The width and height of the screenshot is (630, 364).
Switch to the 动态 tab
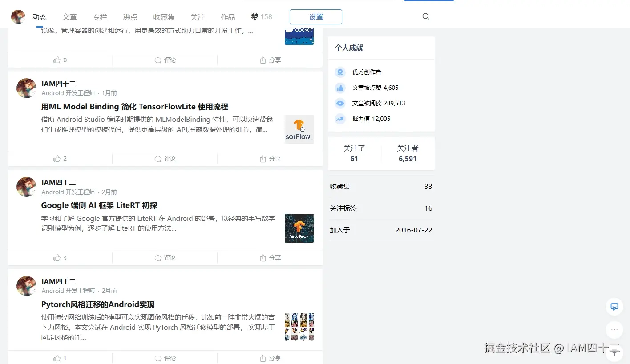(x=40, y=17)
